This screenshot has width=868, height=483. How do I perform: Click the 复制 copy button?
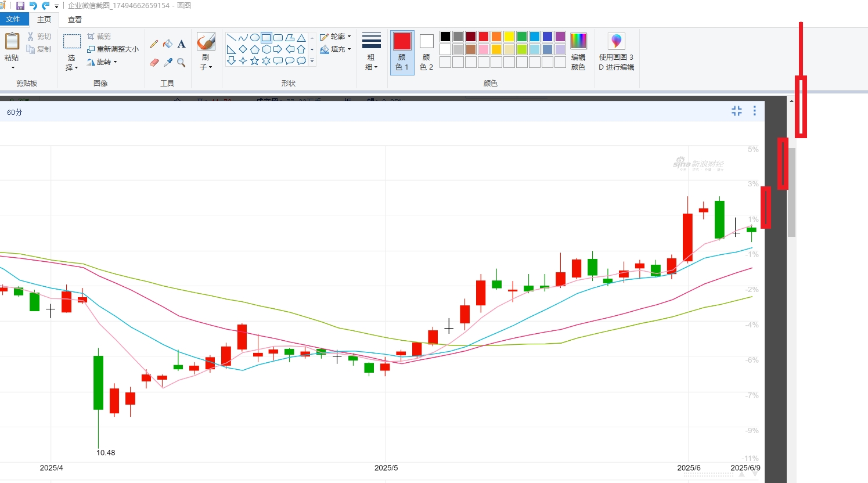coord(39,49)
